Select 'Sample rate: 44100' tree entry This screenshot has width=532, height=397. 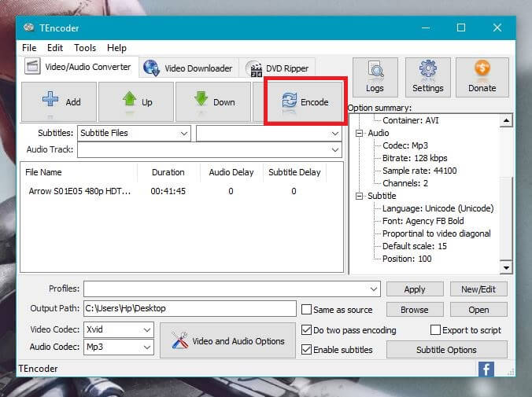[419, 171]
